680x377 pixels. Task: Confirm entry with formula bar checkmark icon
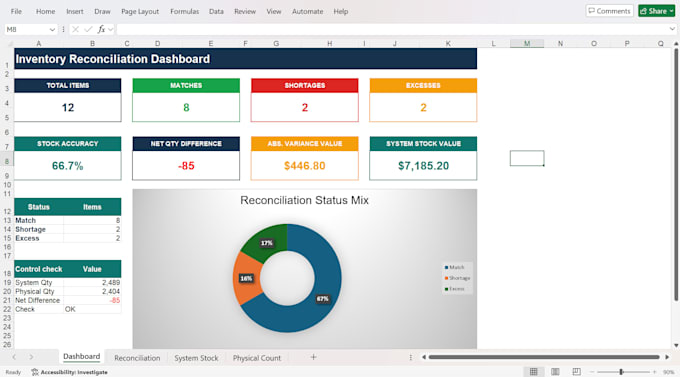point(88,29)
